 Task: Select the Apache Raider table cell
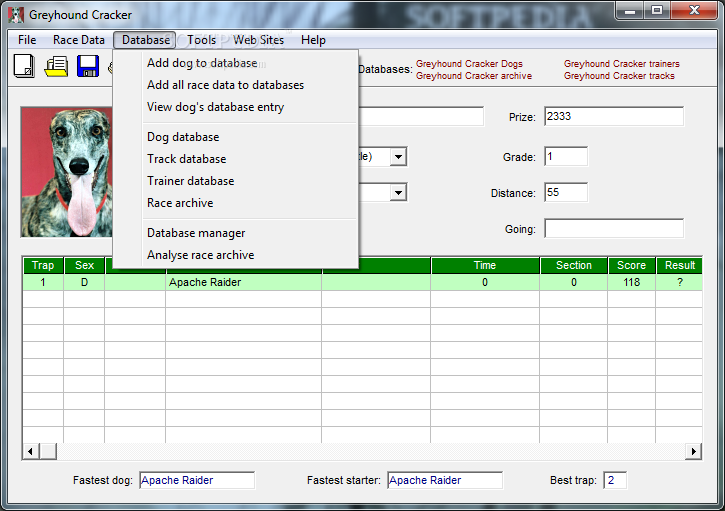[x=244, y=283]
